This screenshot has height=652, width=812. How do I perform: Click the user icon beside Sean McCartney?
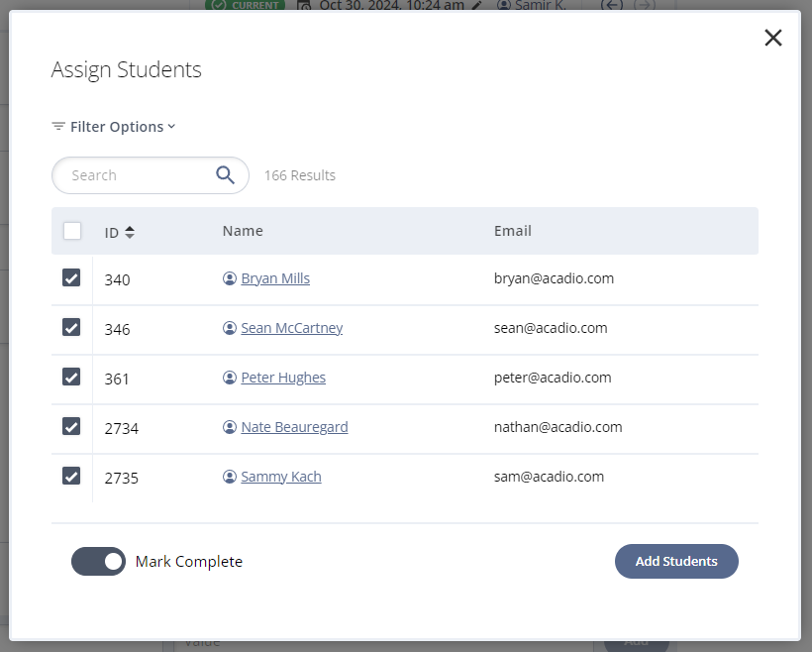coord(230,328)
